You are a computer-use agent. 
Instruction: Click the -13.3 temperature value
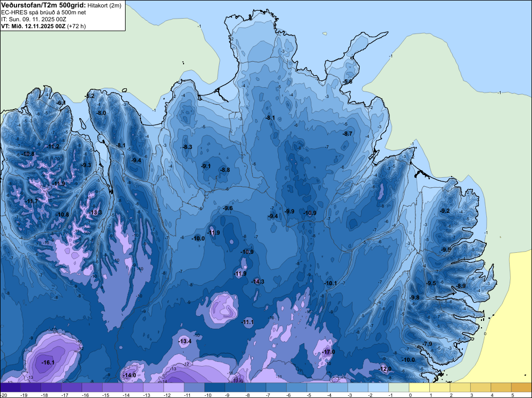point(95,212)
